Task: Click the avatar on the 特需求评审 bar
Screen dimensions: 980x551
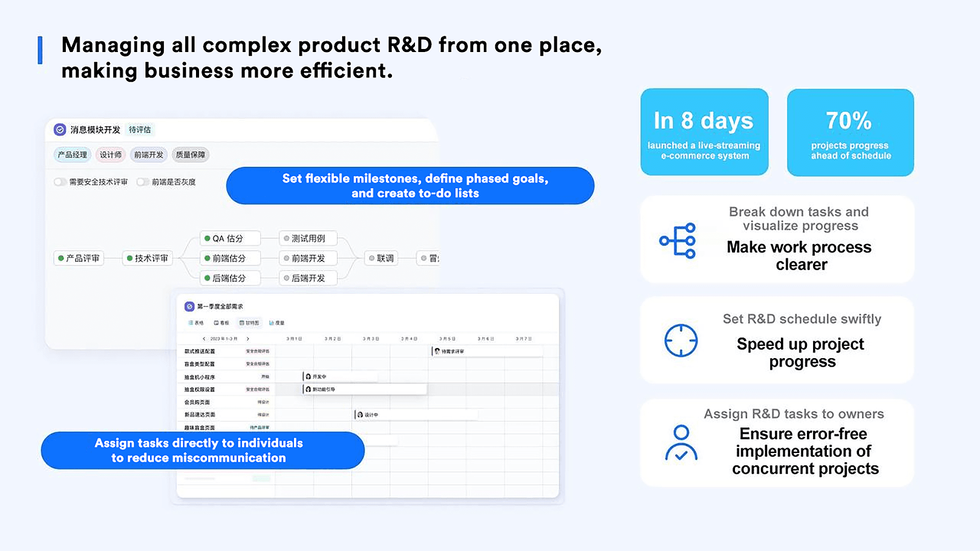Action: (x=436, y=350)
